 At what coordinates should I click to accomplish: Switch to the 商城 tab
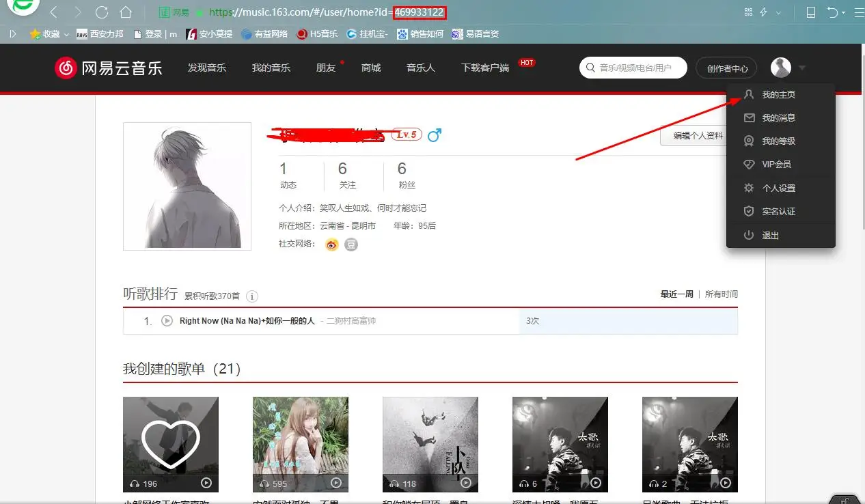(x=371, y=68)
